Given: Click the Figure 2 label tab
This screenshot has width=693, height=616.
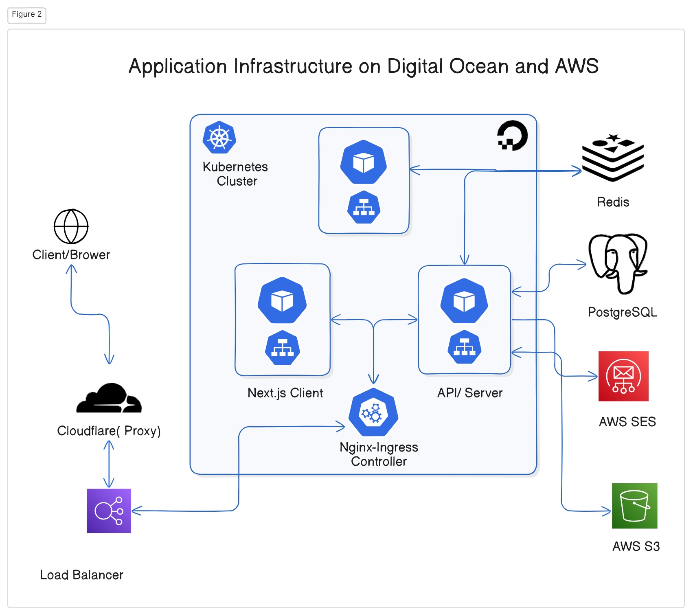Looking at the screenshot, I should pyautogui.click(x=27, y=15).
